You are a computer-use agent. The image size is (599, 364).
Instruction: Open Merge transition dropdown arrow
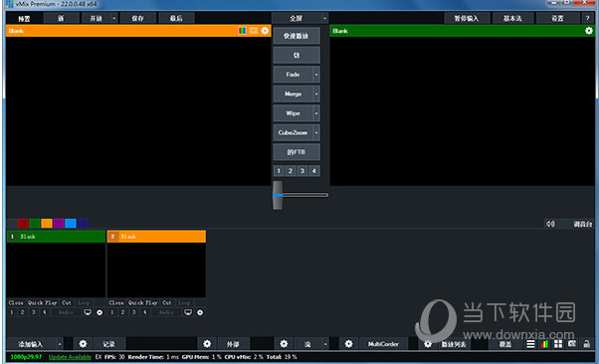(316, 93)
